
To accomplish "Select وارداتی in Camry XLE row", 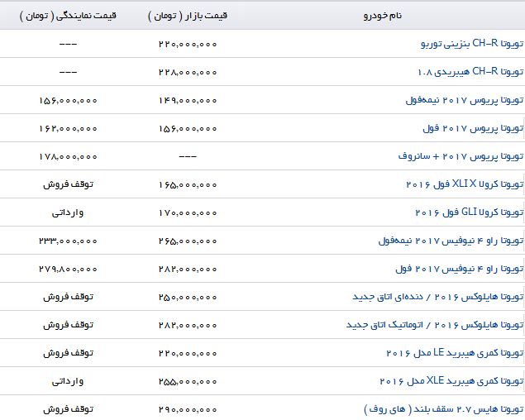I will pos(68,382).
